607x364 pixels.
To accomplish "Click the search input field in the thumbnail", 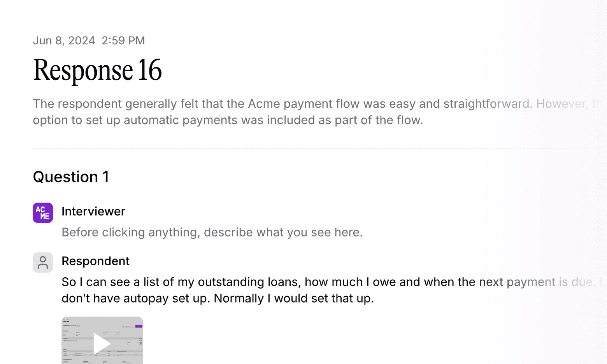I will click(x=129, y=326).
